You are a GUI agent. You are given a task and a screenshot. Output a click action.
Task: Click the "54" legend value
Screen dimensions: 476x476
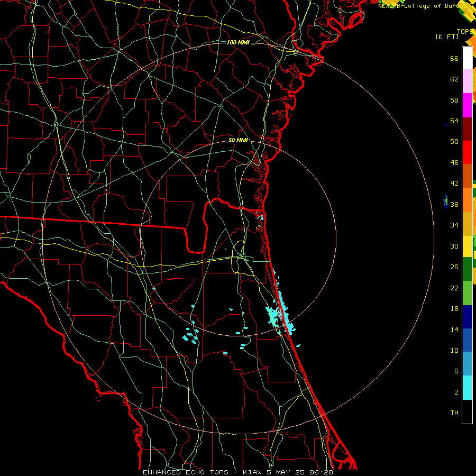[x=454, y=121]
